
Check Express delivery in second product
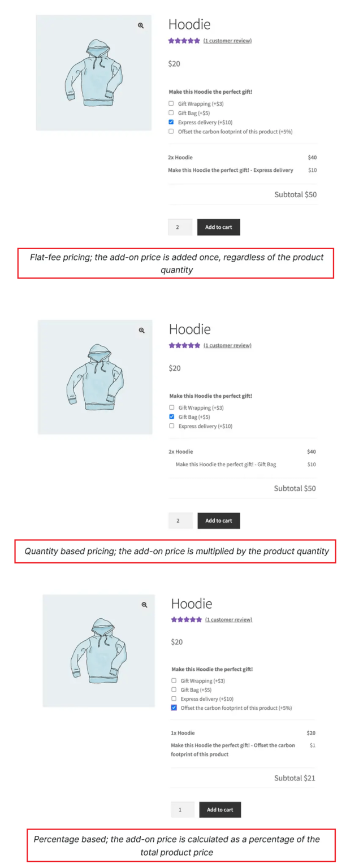pos(172,426)
